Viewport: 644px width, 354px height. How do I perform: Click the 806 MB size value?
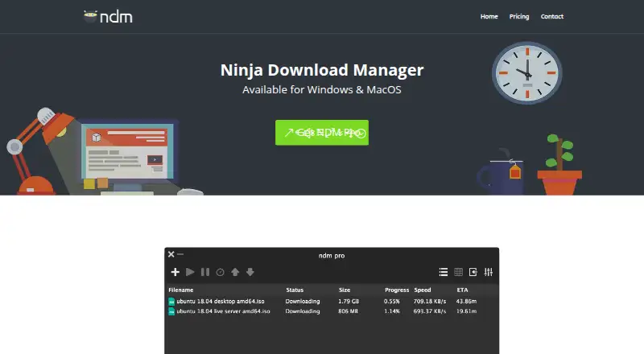click(348, 311)
